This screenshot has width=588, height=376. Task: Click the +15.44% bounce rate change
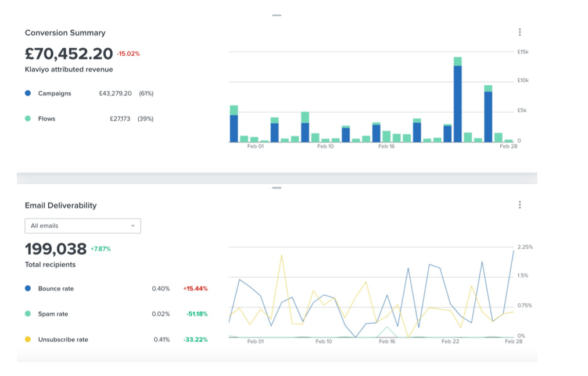(x=195, y=289)
